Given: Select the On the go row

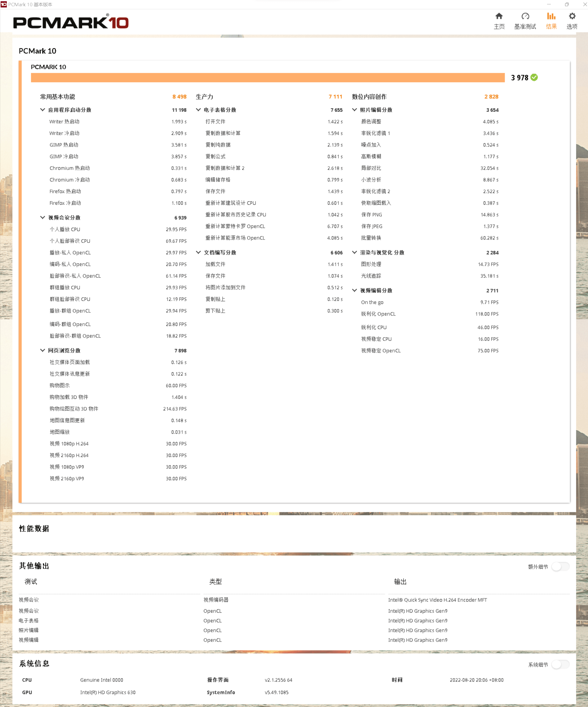Looking at the screenshot, I should (430, 302).
